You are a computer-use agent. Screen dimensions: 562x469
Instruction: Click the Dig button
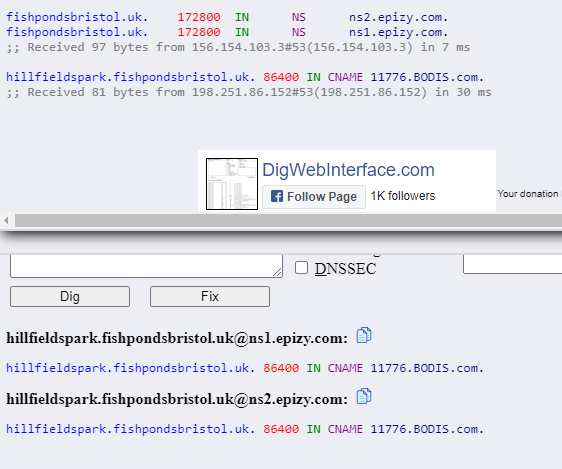(x=70, y=296)
